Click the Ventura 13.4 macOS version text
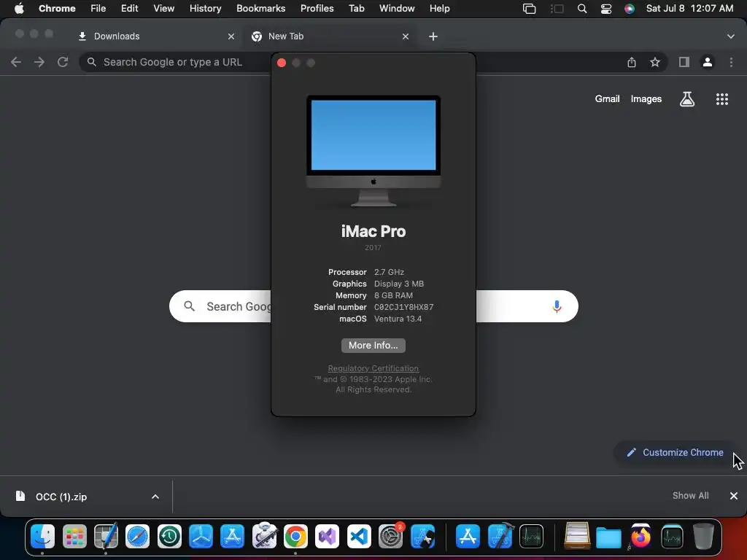 398,319
